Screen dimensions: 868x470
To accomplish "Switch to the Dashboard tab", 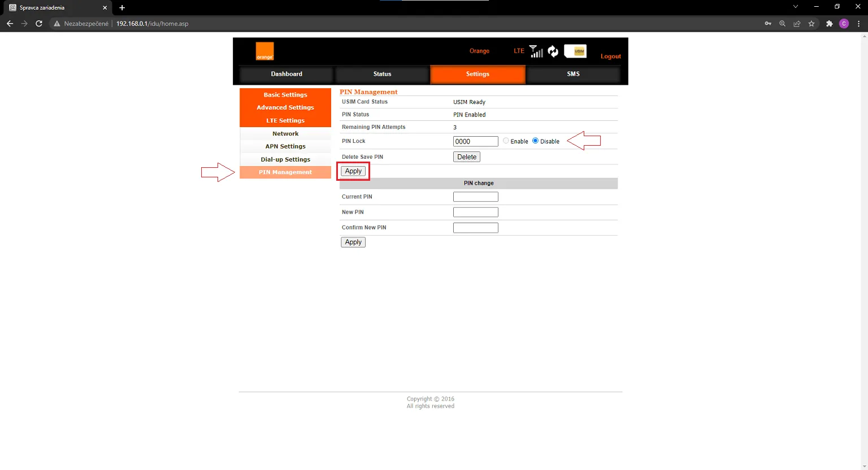I will pyautogui.click(x=287, y=74).
